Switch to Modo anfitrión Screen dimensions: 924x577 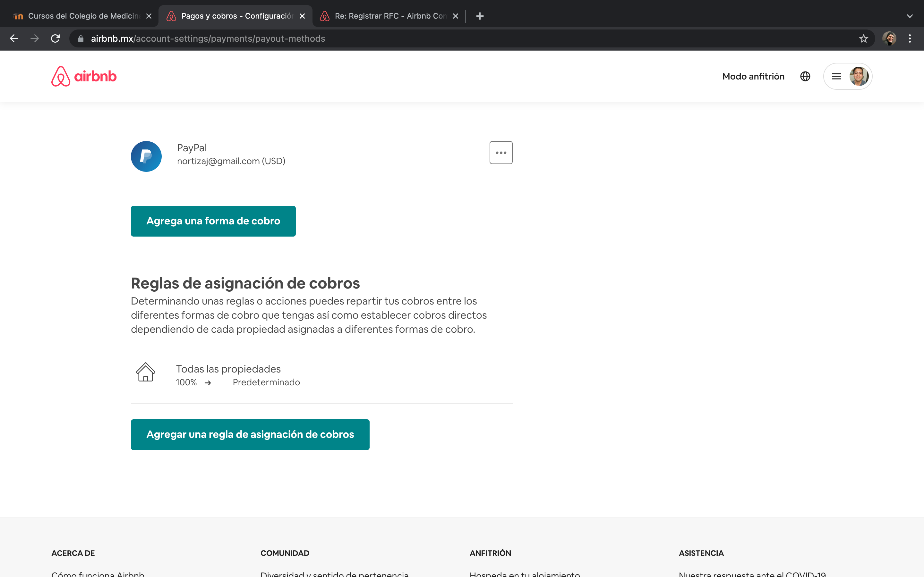pyautogui.click(x=753, y=76)
